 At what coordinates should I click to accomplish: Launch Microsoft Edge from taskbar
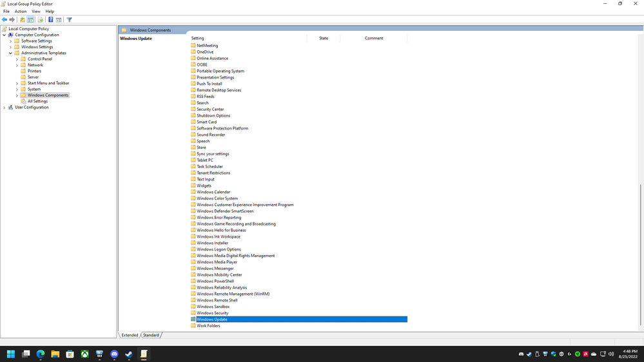click(40, 354)
